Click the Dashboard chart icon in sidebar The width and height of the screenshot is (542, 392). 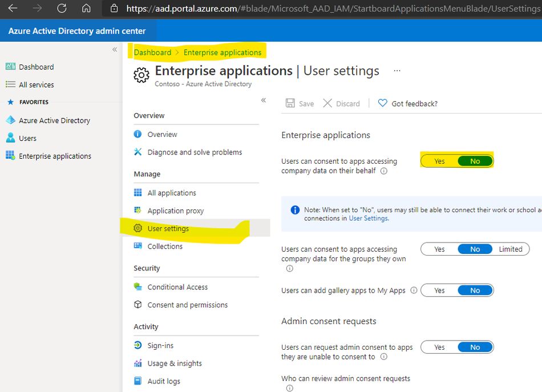coord(10,66)
